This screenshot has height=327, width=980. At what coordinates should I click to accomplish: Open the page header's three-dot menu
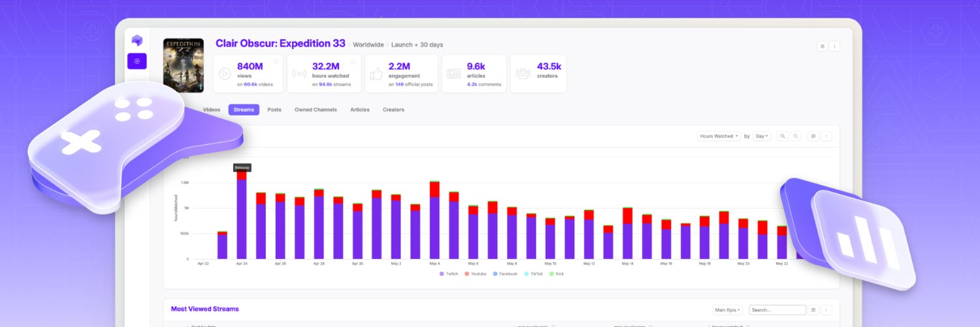pyautogui.click(x=834, y=46)
